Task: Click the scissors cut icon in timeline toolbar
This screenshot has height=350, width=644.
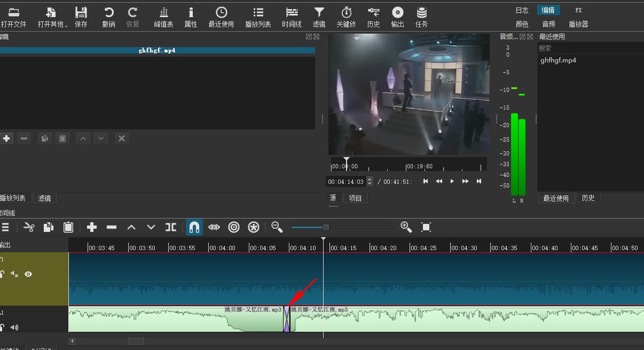Action: pyautogui.click(x=29, y=228)
